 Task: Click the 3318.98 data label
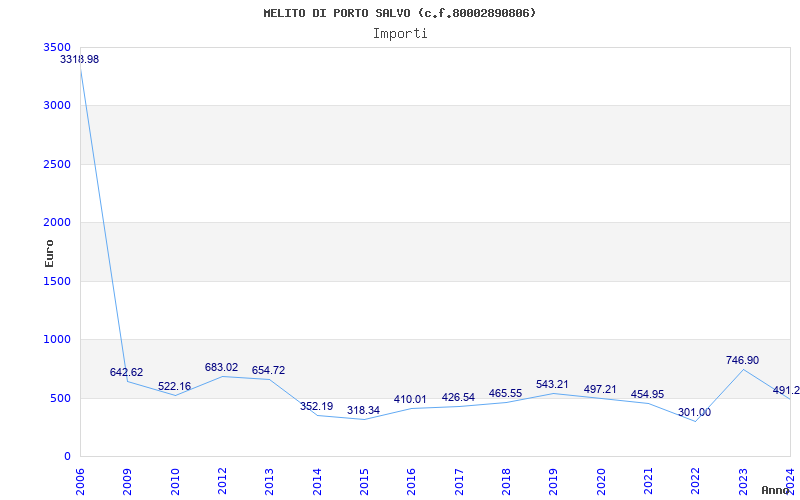[80, 59]
